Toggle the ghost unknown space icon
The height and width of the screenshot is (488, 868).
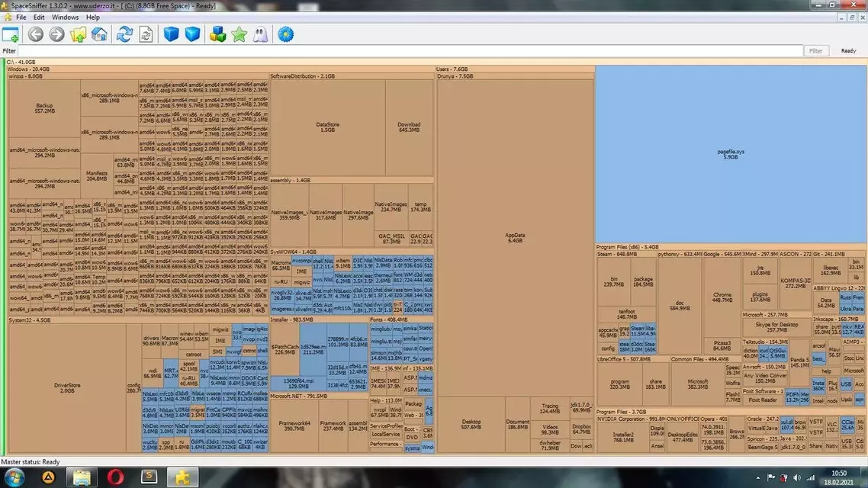coord(260,34)
